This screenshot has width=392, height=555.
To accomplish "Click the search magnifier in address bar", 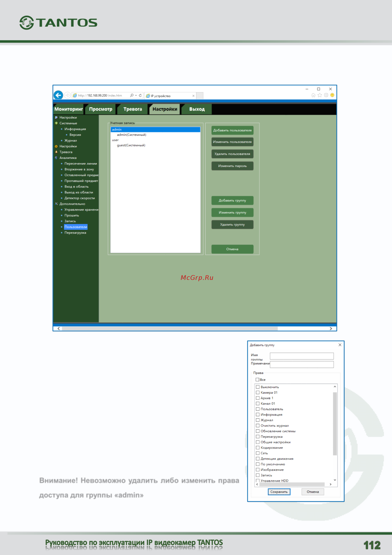I will [132, 95].
